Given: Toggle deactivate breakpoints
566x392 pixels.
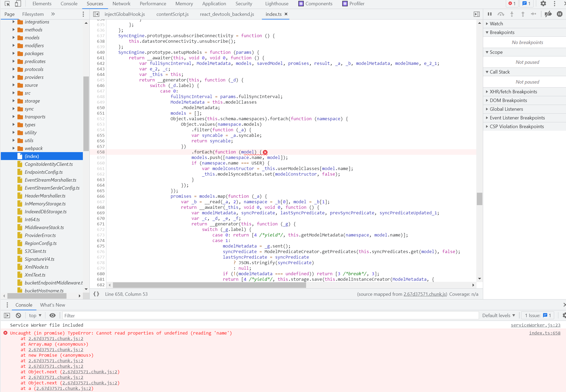Looking at the screenshot, I should 548,14.
